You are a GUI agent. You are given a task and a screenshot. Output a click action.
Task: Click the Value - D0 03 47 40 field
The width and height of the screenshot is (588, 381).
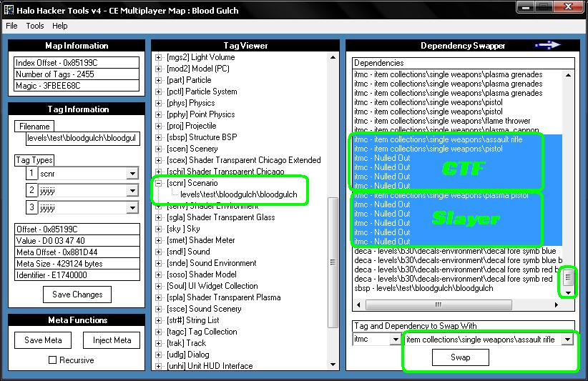point(77,240)
